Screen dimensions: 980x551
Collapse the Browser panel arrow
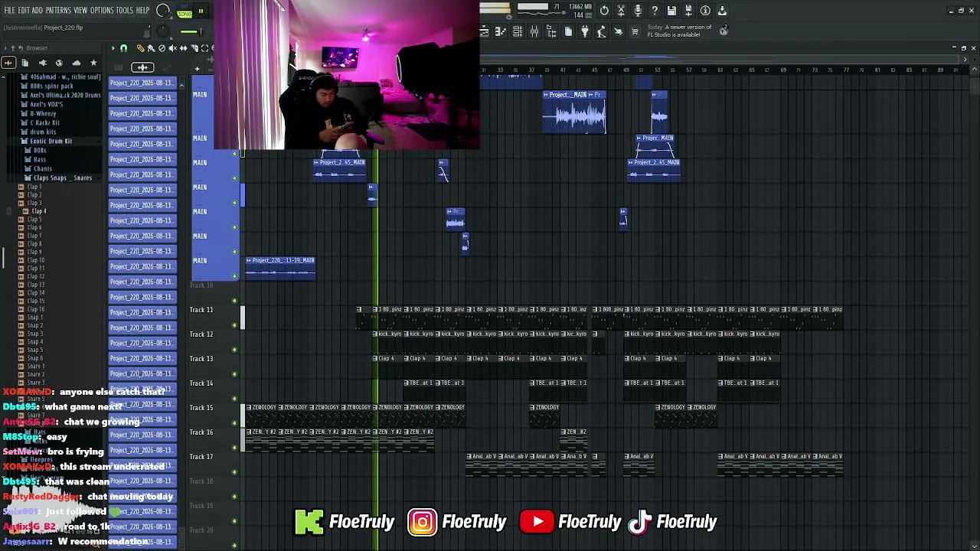[x=5, y=48]
